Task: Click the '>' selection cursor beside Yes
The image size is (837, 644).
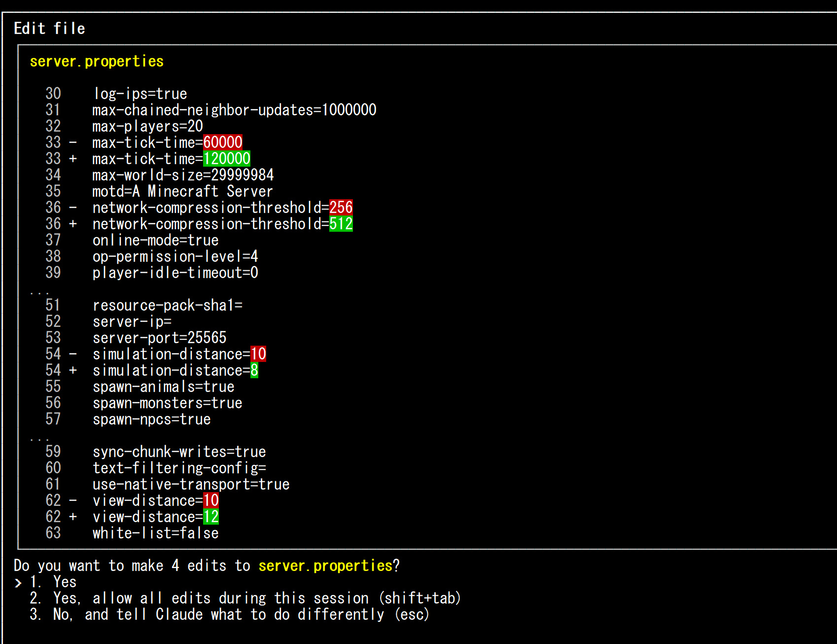Action: tap(18, 582)
